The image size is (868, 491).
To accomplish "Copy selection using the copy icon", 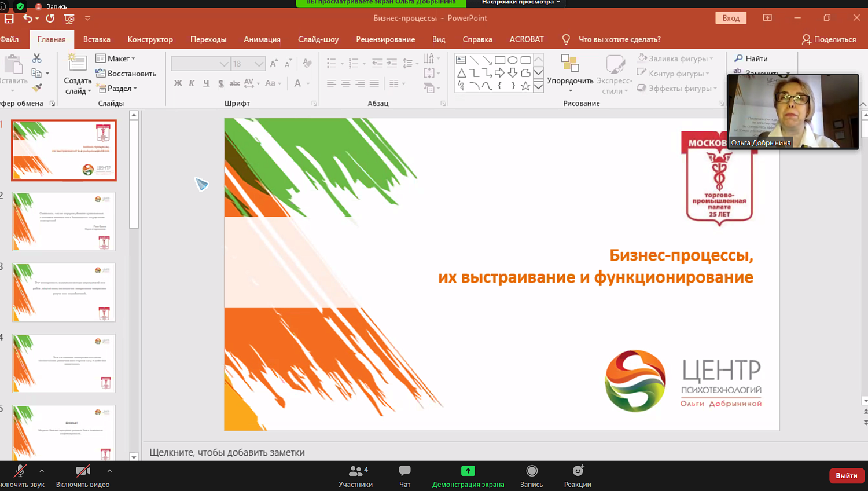I will [x=36, y=73].
